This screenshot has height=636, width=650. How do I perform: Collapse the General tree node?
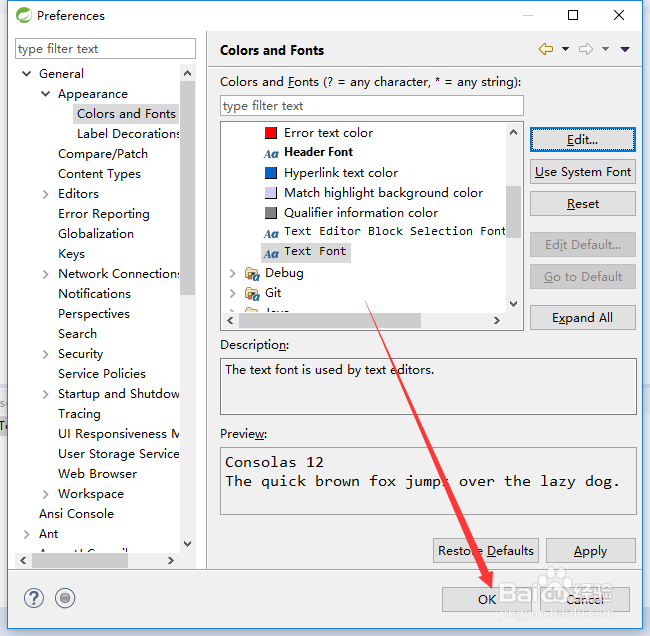pyautogui.click(x=27, y=74)
